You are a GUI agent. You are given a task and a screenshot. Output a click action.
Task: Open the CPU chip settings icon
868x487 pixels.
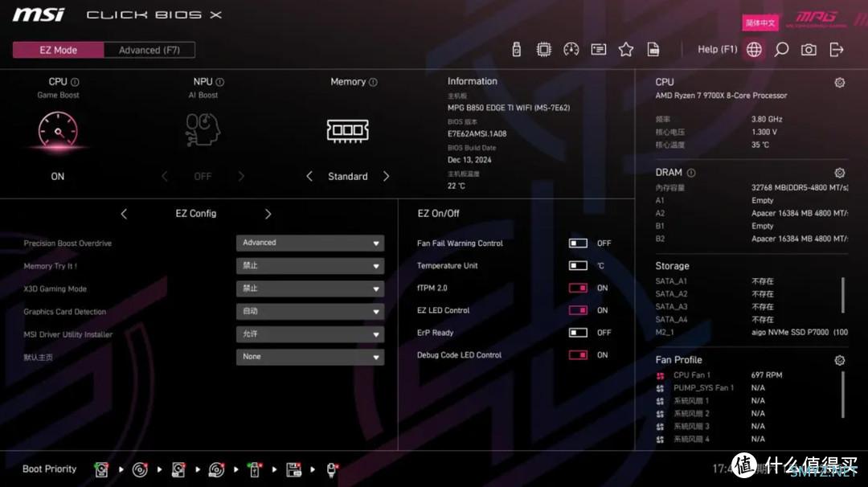point(543,49)
